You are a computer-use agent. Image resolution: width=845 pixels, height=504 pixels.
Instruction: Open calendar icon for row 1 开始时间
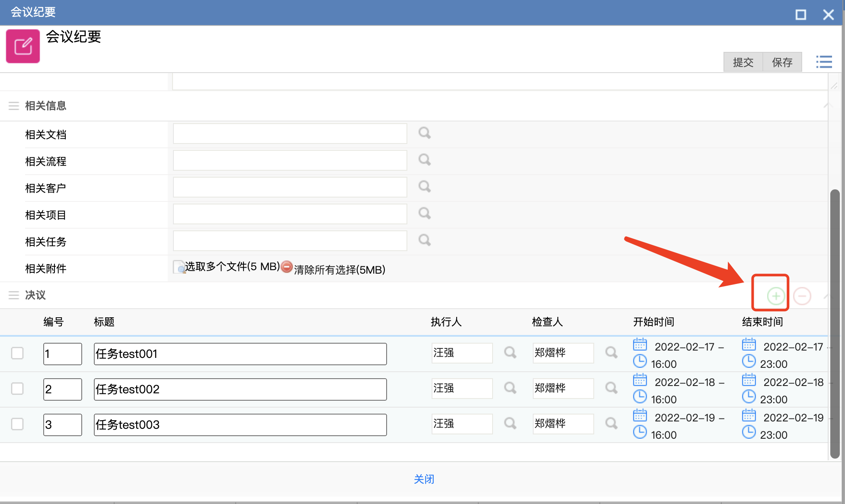pos(640,345)
